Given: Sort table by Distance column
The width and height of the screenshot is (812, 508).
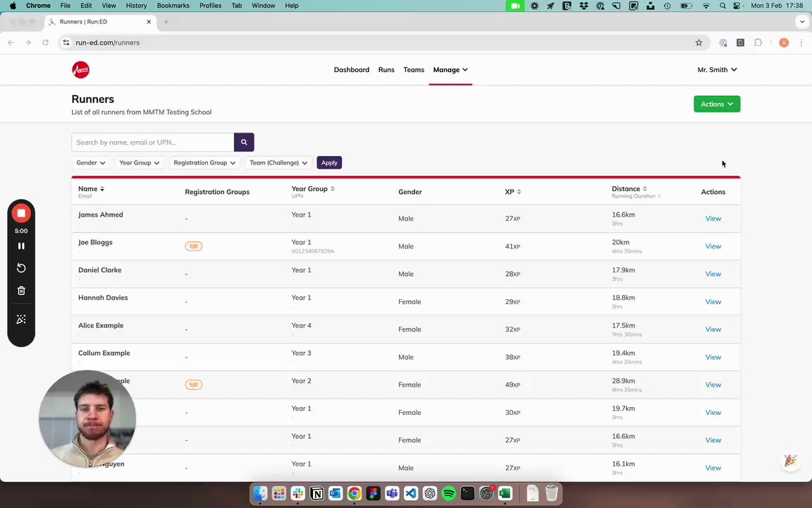Looking at the screenshot, I should [629, 188].
